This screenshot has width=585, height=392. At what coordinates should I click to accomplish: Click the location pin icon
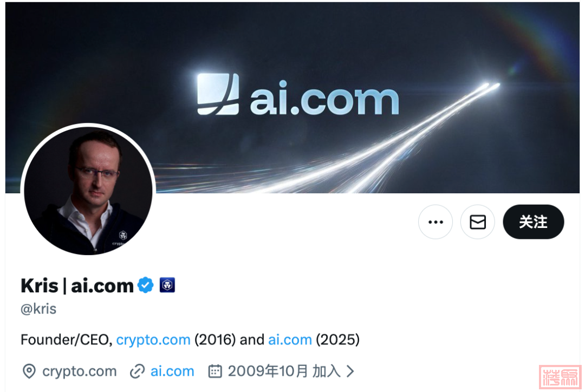point(29,371)
